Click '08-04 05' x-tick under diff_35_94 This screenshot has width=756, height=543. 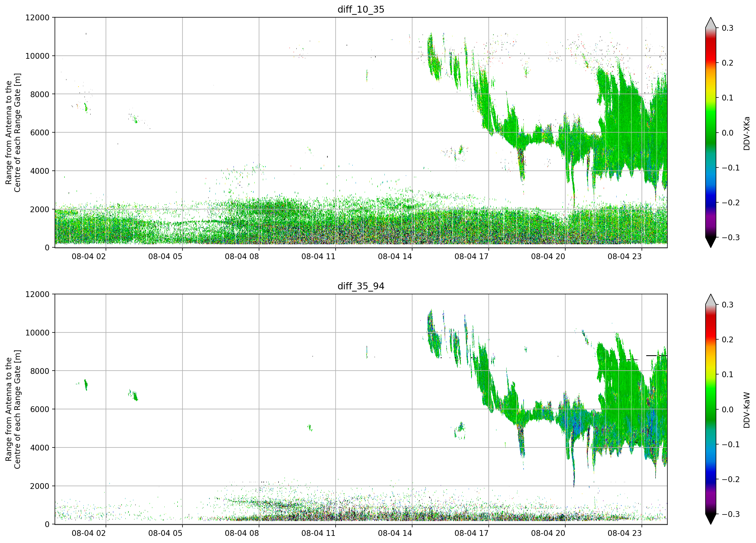pos(165,533)
